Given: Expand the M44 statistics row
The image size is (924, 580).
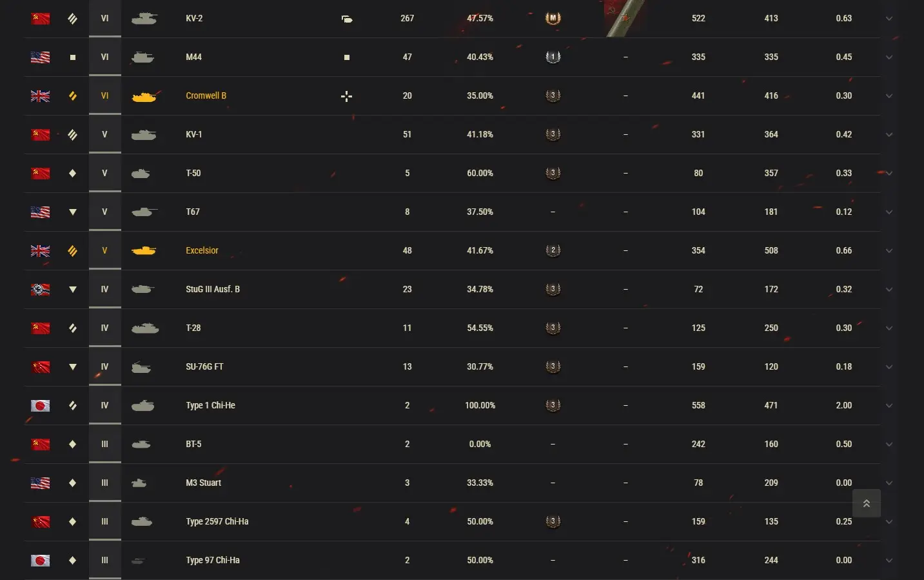Looking at the screenshot, I should pos(889,57).
